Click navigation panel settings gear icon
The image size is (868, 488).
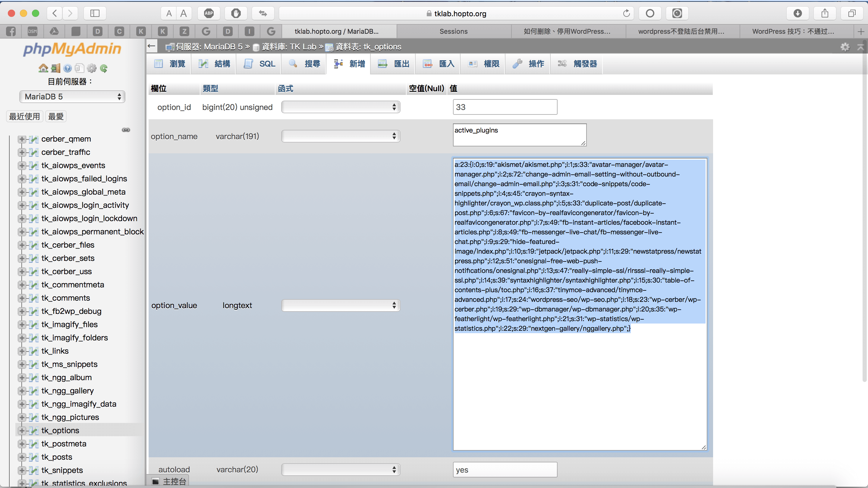91,68
